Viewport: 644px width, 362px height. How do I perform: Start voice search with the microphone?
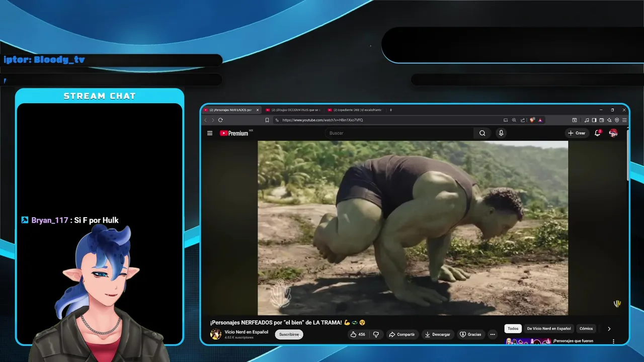click(x=501, y=133)
